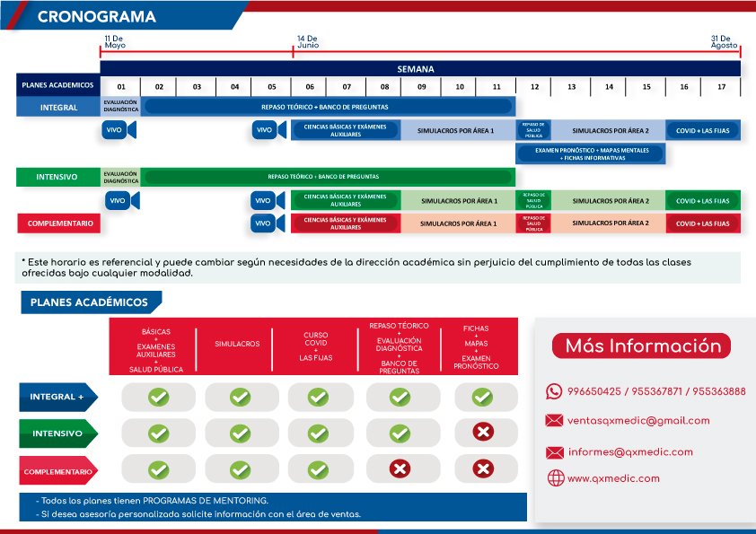This screenshot has width=756, height=534.
Task: Click the COMPLEMENTARIO checkmark under Básicas column
Action: click(x=159, y=470)
